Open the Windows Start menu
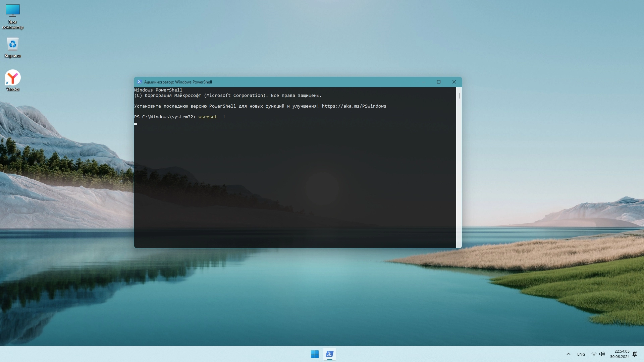The height and width of the screenshot is (362, 644). (x=315, y=354)
